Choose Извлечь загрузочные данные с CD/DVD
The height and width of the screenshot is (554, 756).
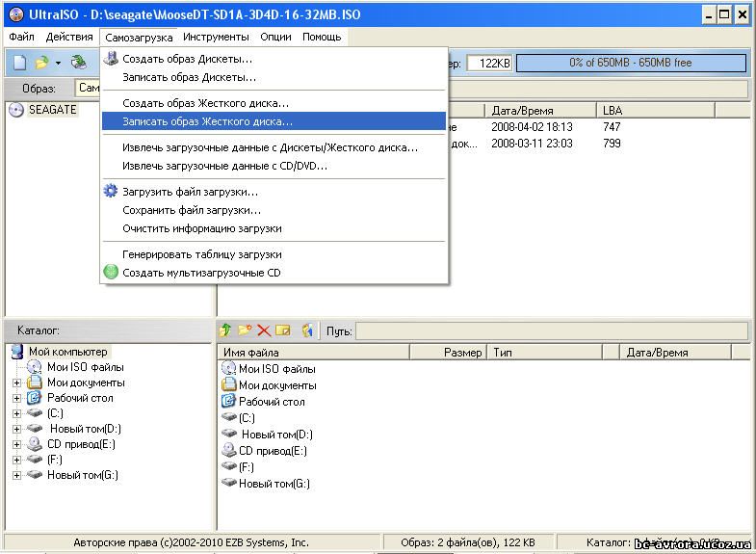pos(274,166)
